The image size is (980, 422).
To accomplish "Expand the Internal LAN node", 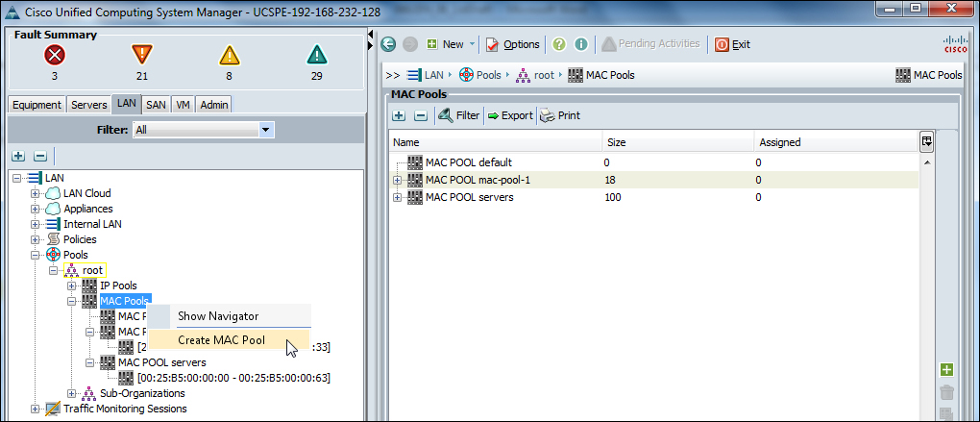I will [x=35, y=224].
